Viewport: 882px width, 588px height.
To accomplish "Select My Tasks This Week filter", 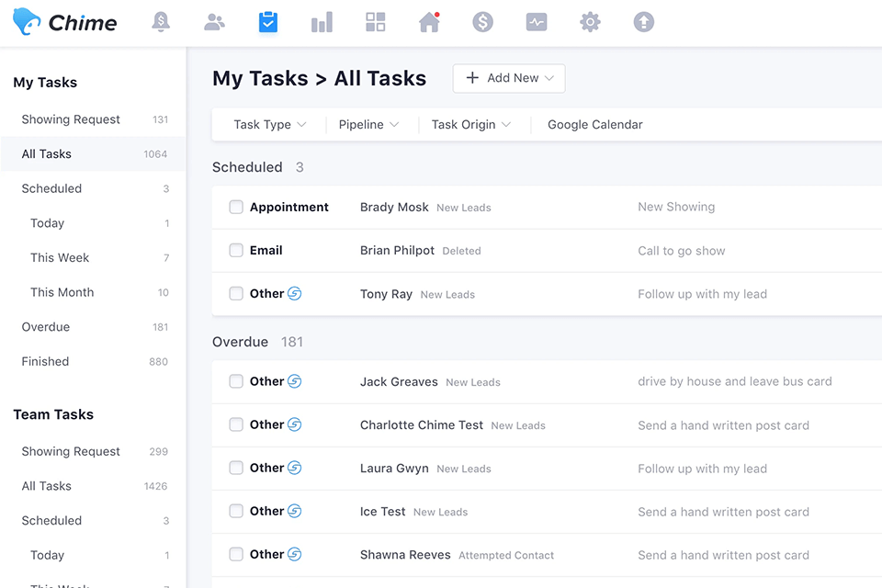I will point(94,257).
